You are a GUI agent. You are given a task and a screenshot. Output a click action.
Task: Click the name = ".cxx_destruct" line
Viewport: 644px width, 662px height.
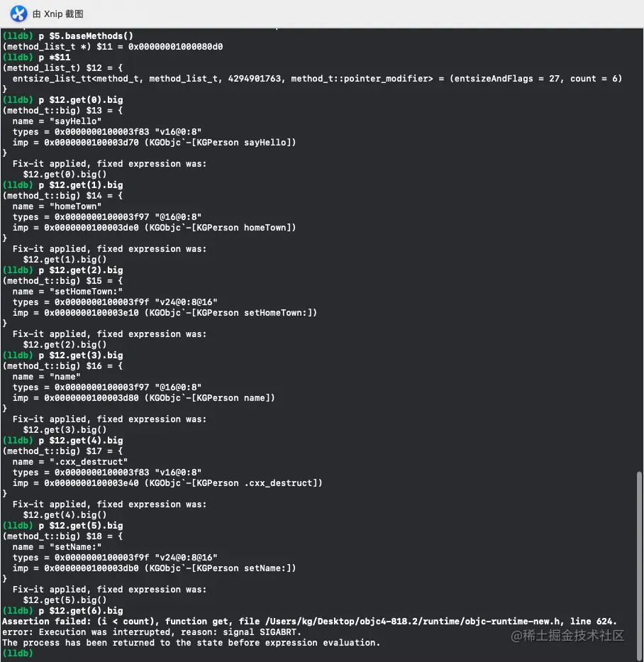tap(70, 462)
